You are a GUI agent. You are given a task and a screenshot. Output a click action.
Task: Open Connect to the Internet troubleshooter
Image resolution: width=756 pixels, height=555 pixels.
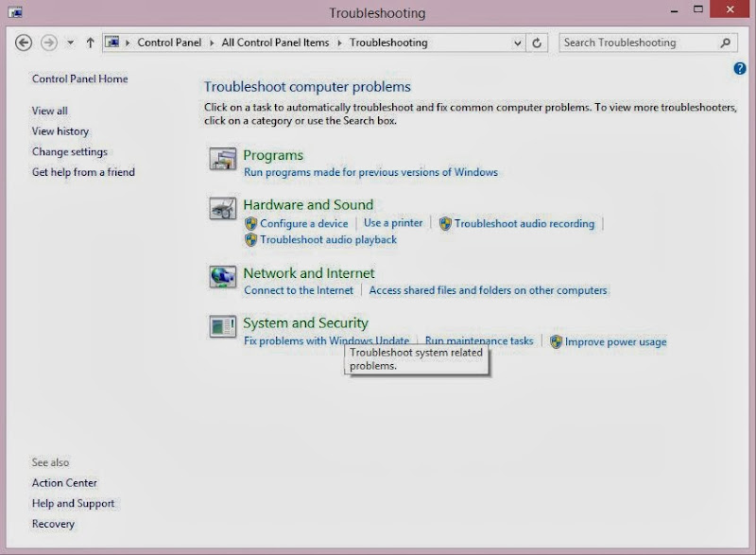[x=299, y=290]
